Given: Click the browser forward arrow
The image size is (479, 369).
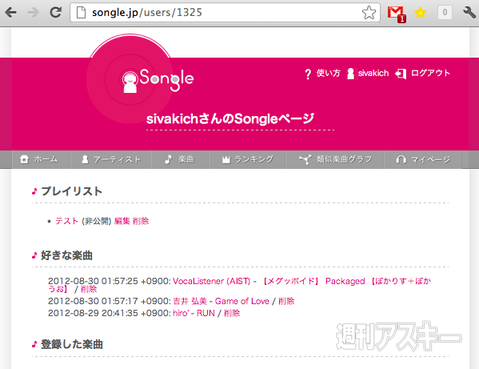Looking at the screenshot, I should pos(33,13).
